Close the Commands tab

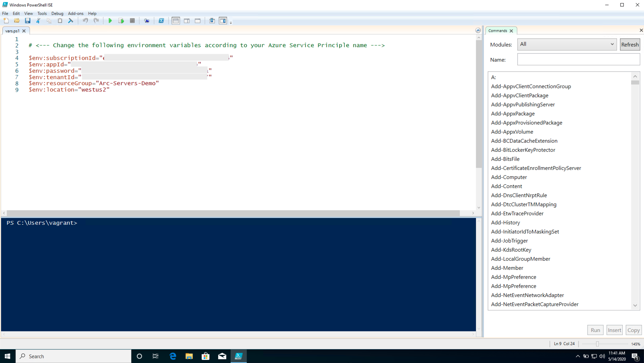click(511, 31)
